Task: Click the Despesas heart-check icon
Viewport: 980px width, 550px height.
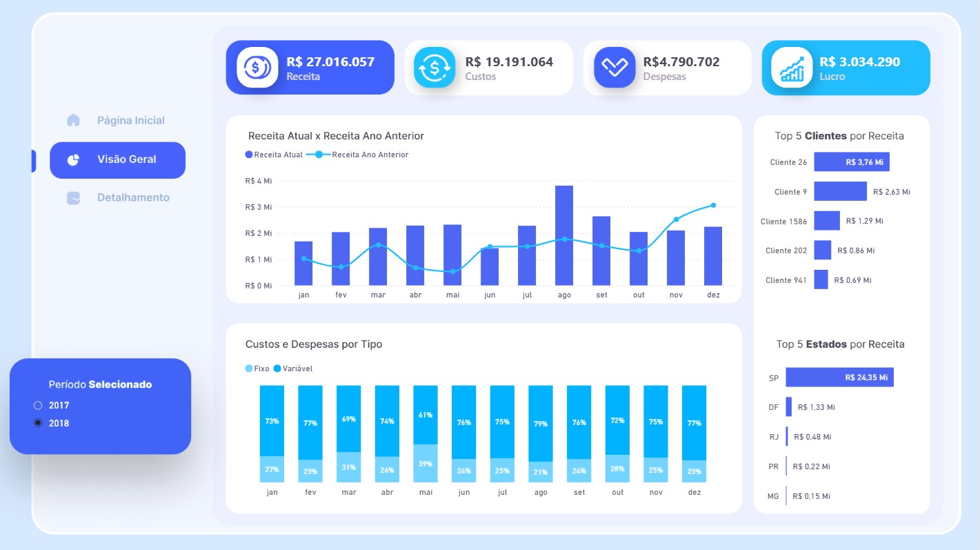Action: pyautogui.click(x=614, y=68)
